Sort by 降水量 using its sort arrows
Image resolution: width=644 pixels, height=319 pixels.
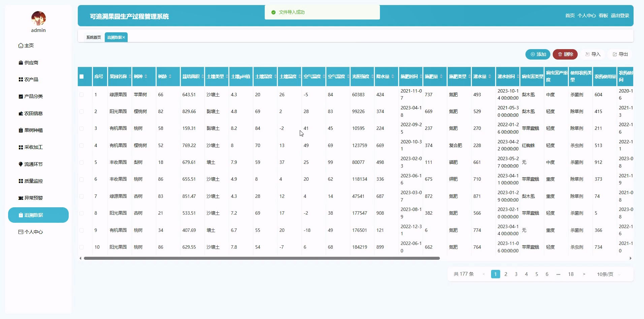pyautogui.click(x=393, y=76)
